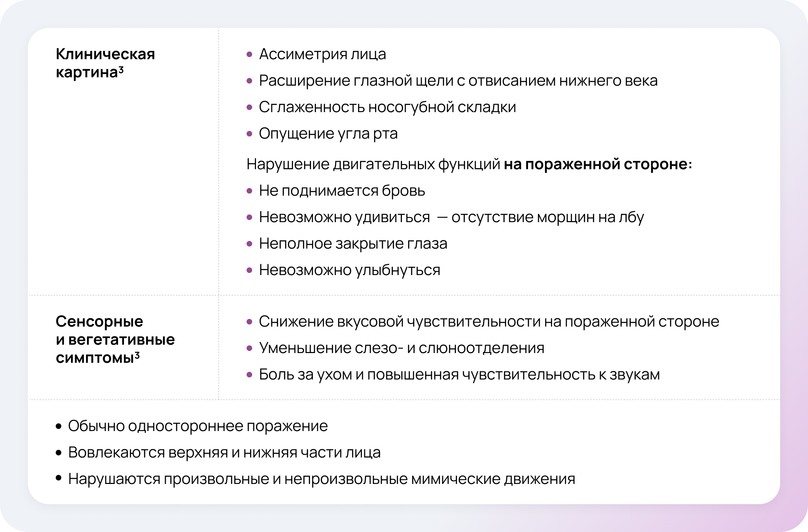Image resolution: width=808 pixels, height=532 pixels.
Task: Click "Боль за ухом" bullet item
Action: coord(459,375)
